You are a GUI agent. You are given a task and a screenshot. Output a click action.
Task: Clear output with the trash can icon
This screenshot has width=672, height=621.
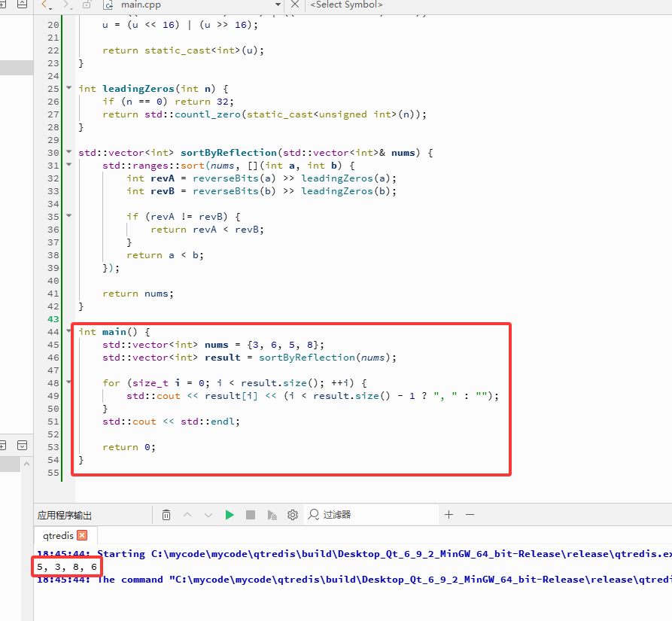click(x=166, y=515)
